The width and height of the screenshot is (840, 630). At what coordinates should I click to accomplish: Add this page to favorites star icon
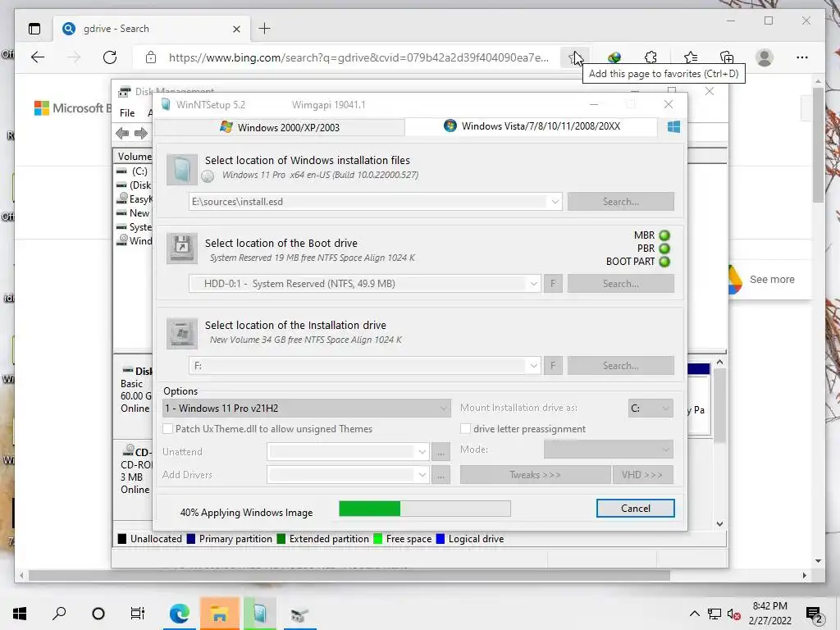click(x=575, y=57)
